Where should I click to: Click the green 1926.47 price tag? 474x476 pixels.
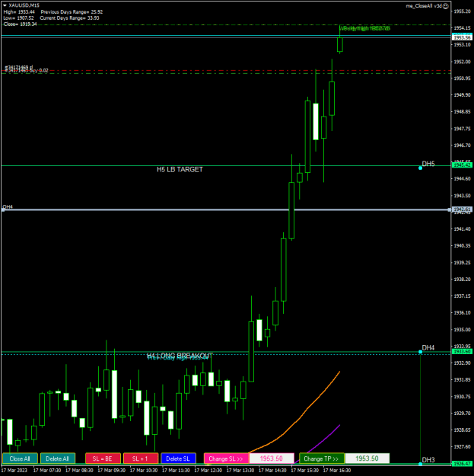[x=462, y=464]
